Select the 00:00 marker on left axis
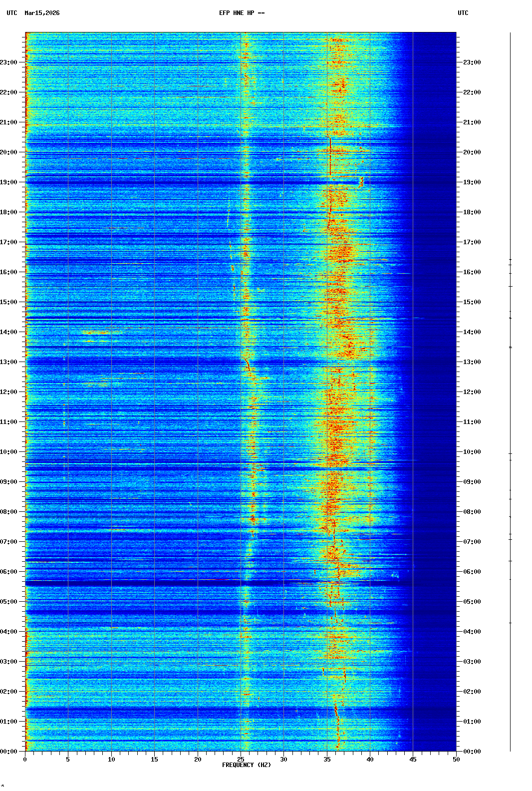The height and width of the screenshot is (791, 532). (9, 752)
